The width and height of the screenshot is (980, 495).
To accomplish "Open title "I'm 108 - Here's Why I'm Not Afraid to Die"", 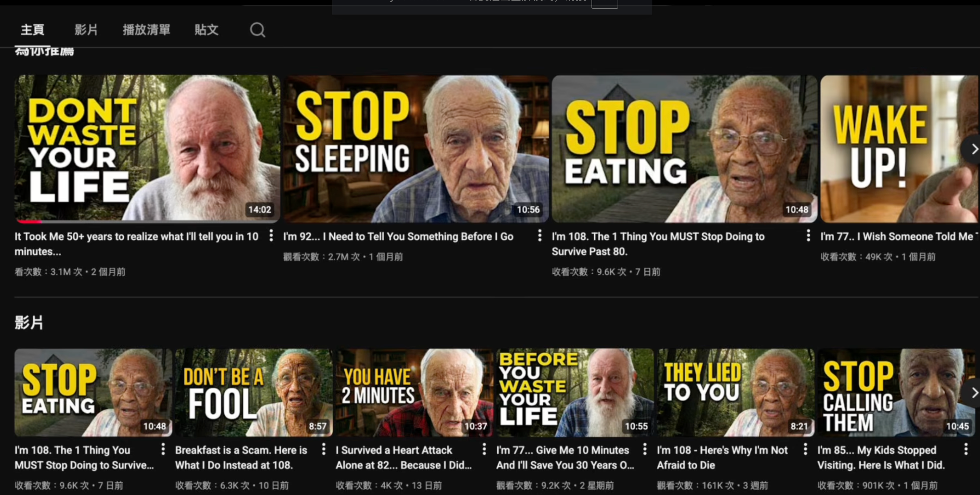I will coord(722,457).
